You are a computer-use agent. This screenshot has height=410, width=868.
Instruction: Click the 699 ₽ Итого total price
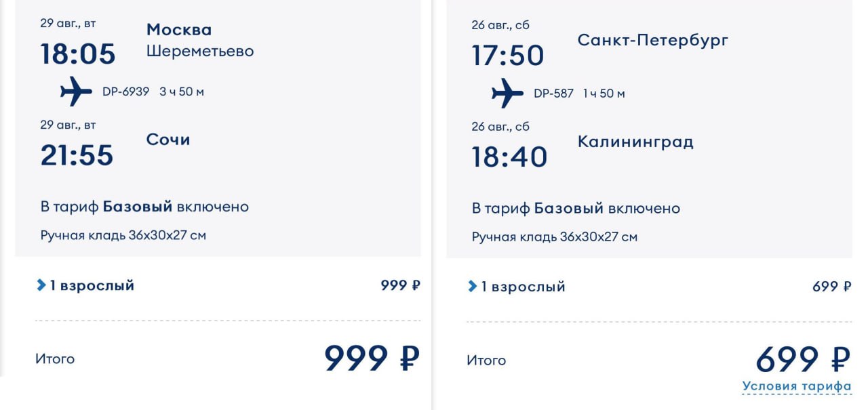pos(803,359)
